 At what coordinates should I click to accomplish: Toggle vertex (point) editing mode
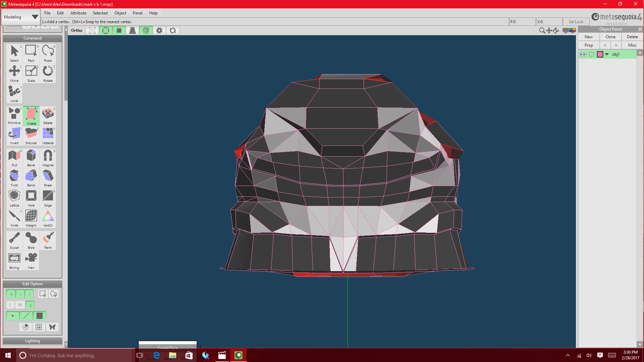tap(13, 316)
